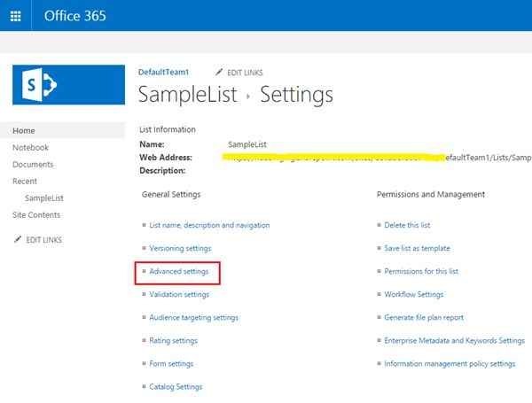Viewport: 532px width, 403px height.
Task: Open Validation settings
Action: tap(179, 294)
